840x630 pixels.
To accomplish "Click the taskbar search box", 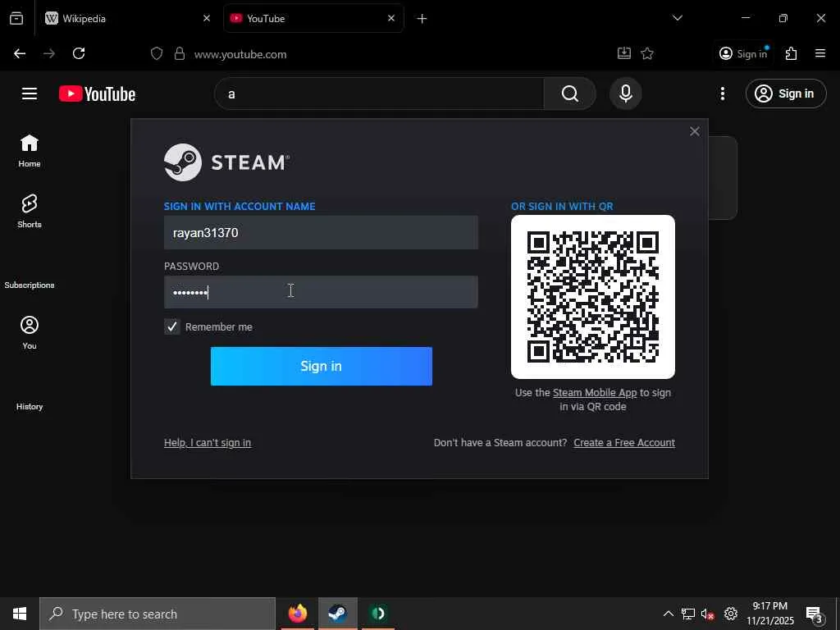I will 157,614.
